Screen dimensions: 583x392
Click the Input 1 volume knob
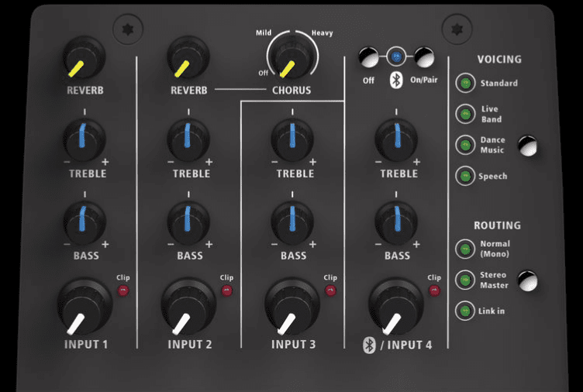tap(85, 307)
